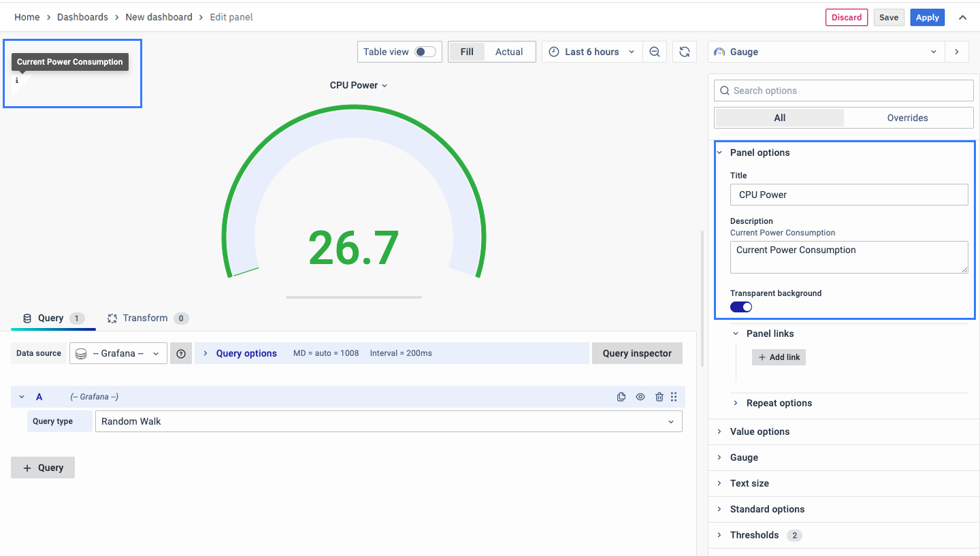Viewport: 980px width, 556px height.
Task: Toggle the Table view switch
Action: pos(425,52)
